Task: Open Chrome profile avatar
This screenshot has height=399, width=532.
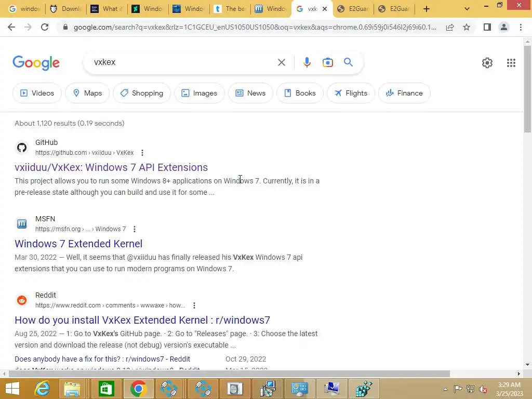Action: point(504,27)
